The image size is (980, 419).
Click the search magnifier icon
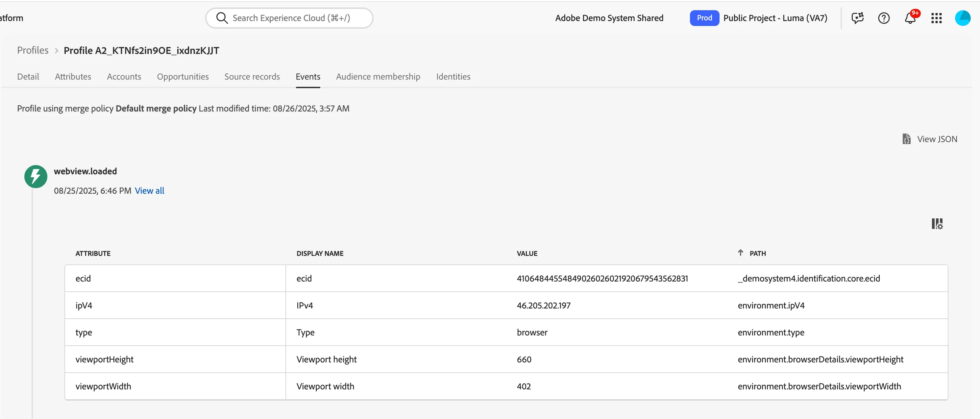221,18
